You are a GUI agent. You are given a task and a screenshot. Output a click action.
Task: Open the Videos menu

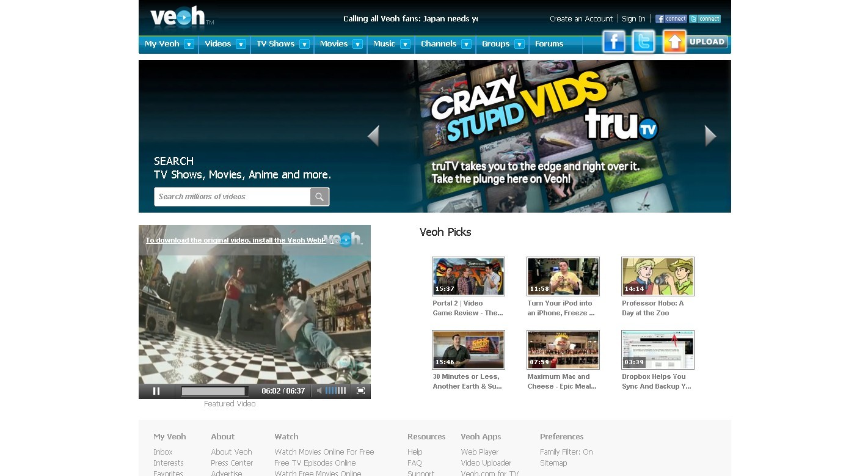218,44
